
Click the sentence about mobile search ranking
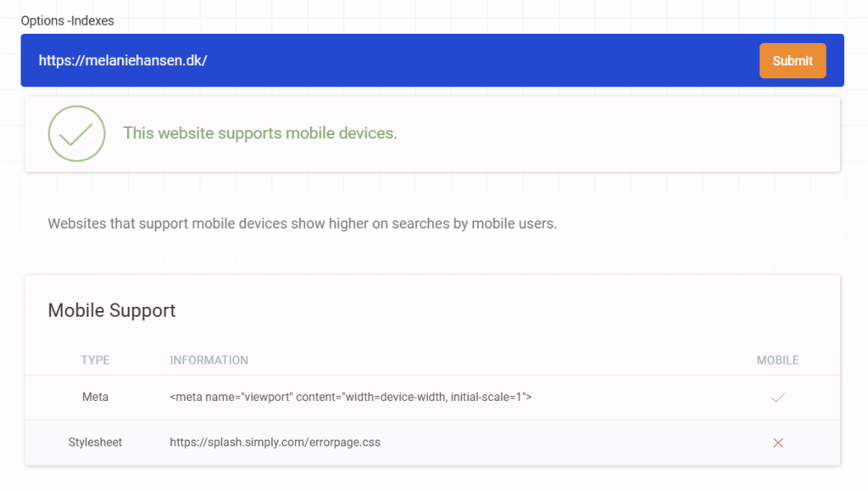(x=303, y=224)
